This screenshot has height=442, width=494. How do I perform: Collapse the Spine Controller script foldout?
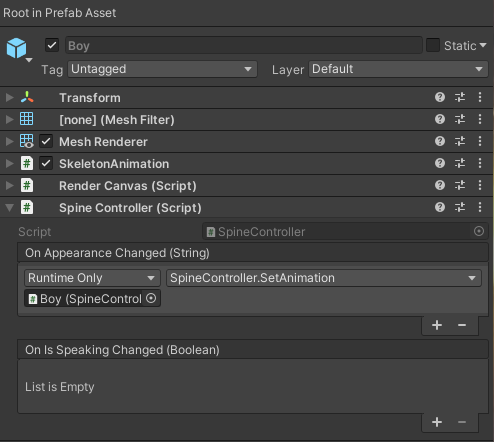(x=10, y=208)
